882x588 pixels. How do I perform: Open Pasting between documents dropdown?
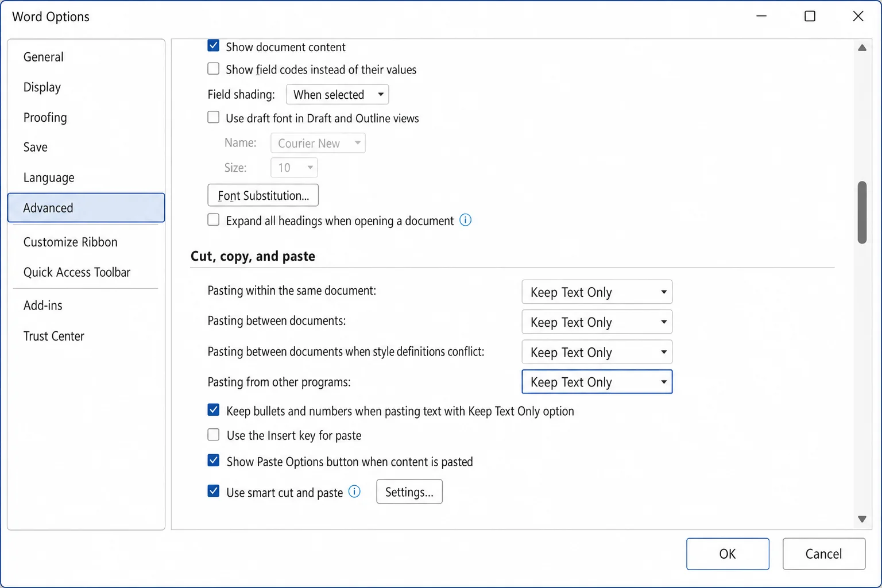(597, 322)
